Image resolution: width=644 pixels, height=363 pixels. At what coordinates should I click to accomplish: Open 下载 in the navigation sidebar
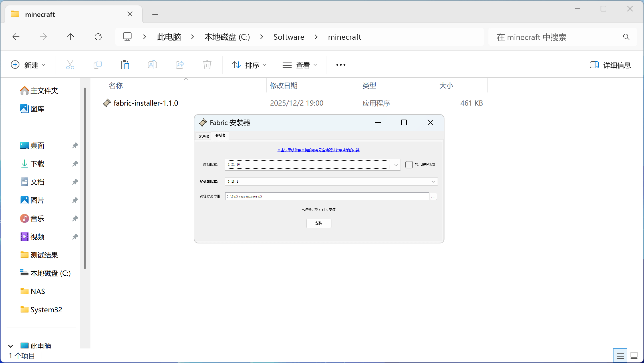coord(37,164)
